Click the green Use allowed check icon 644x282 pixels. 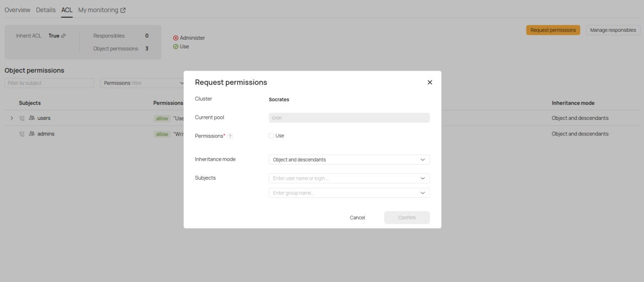(x=176, y=46)
